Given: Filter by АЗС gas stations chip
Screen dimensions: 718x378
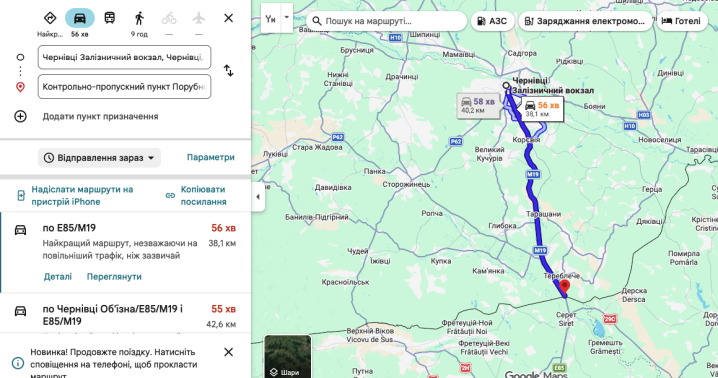Looking at the screenshot, I should [x=492, y=21].
